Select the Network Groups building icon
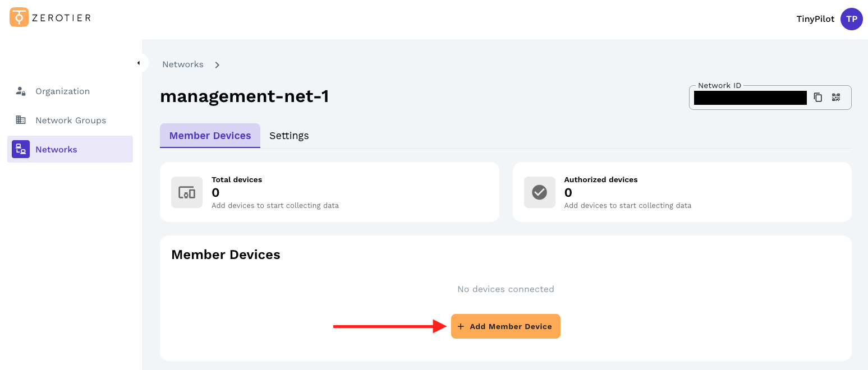Image resolution: width=868 pixels, height=370 pixels. [20, 120]
